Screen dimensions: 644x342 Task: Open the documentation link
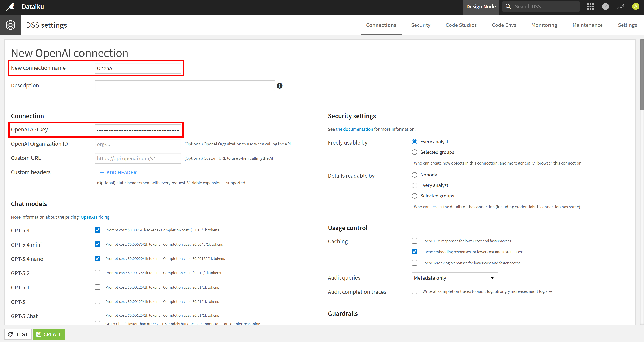(354, 130)
